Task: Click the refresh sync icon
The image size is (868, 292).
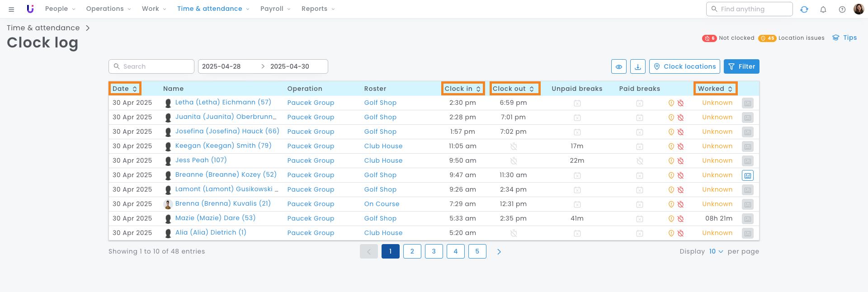Action: 804,9
